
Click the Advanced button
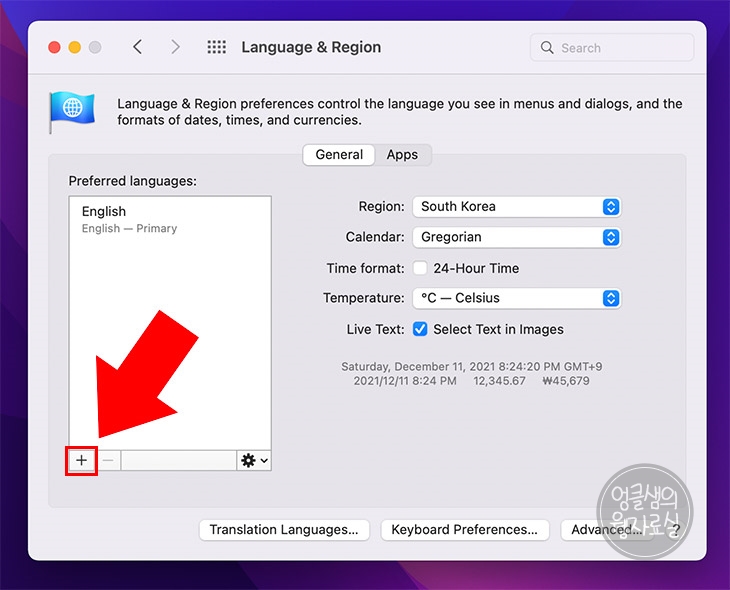(x=607, y=530)
